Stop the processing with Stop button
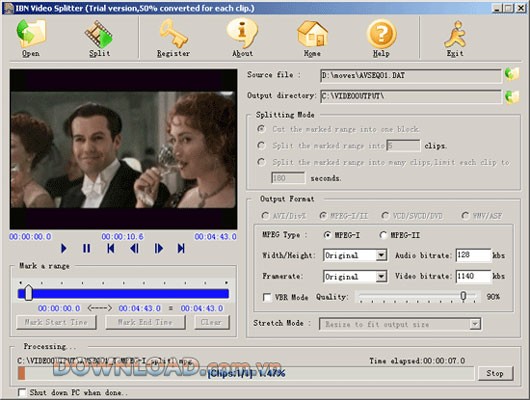The image size is (530, 400). pyautogui.click(x=496, y=373)
